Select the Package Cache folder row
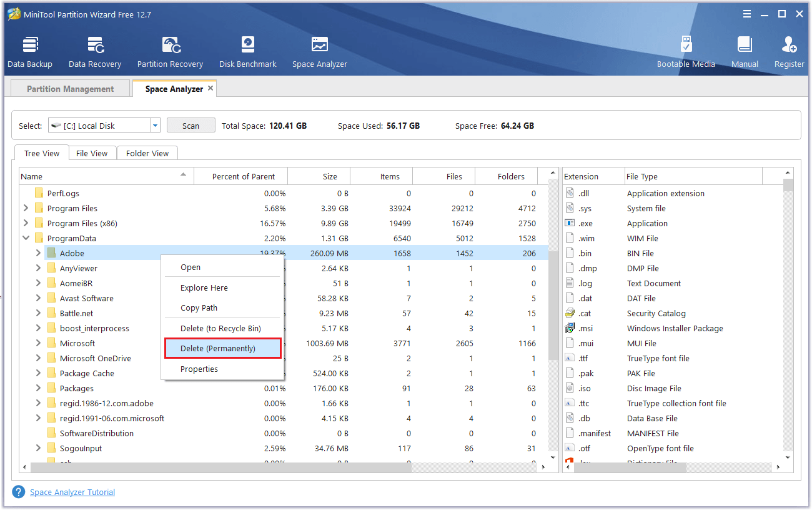The height and width of the screenshot is (510, 812). [284, 373]
